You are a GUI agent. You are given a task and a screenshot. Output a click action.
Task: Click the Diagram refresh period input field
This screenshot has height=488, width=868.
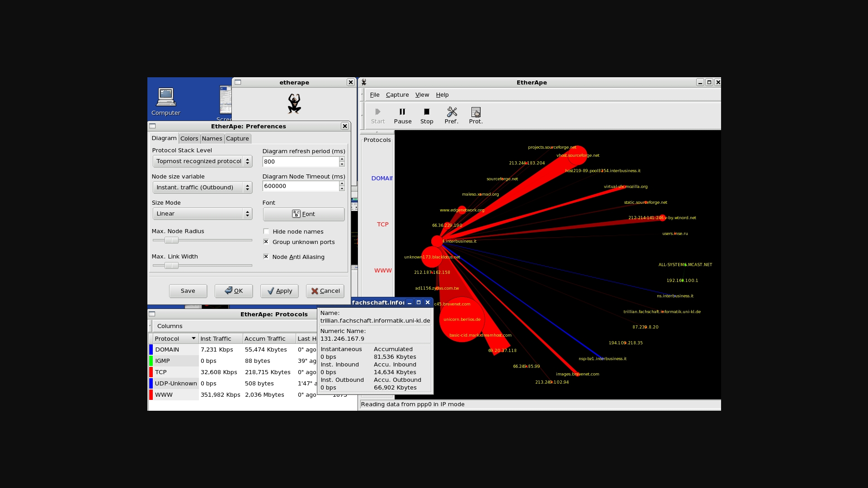[301, 162]
